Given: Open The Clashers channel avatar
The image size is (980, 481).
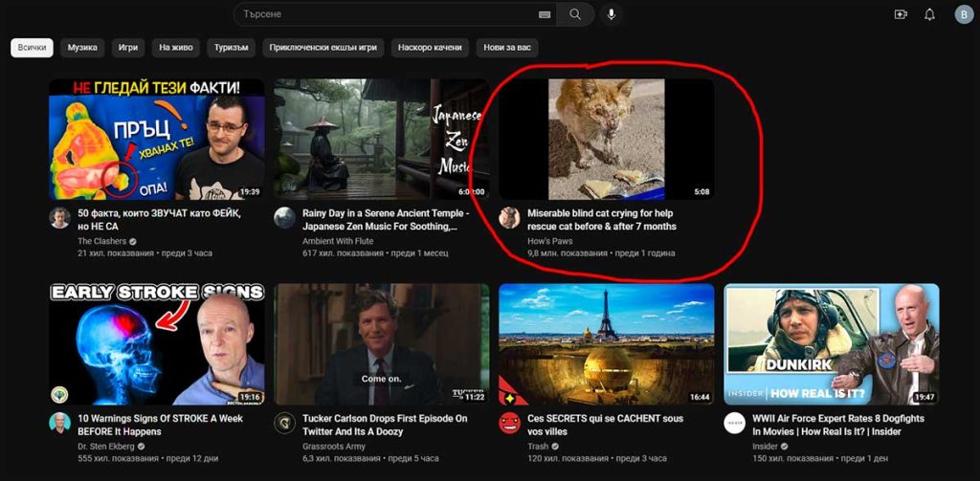Looking at the screenshot, I should tap(60, 218).
